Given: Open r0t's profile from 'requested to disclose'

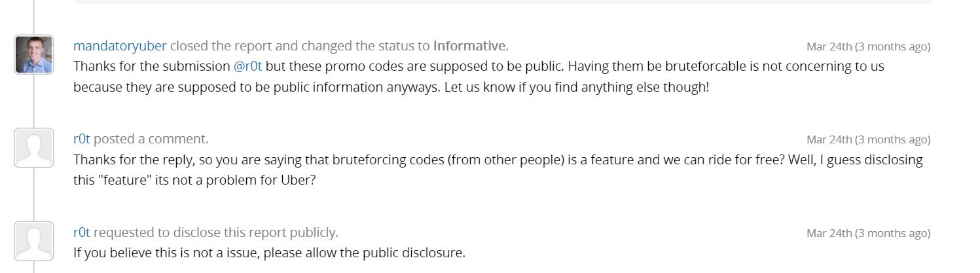Looking at the screenshot, I should point(82,232).
